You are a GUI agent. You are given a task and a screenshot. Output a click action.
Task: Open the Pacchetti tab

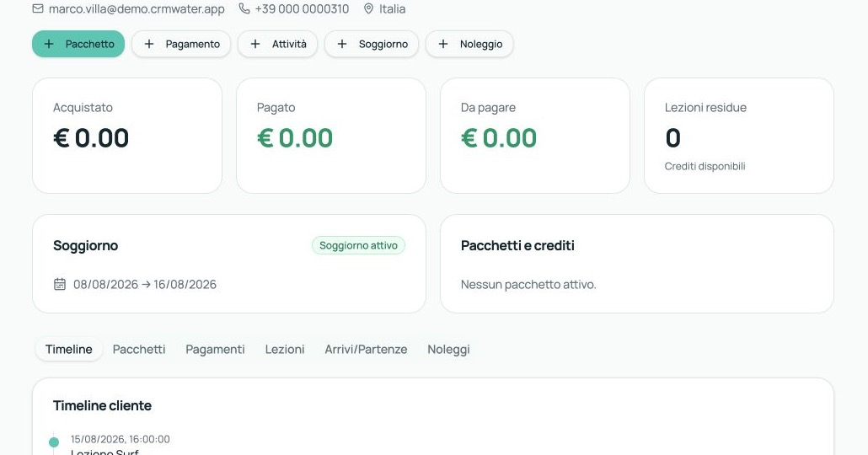pyautogui.click(x=139, y=350)
